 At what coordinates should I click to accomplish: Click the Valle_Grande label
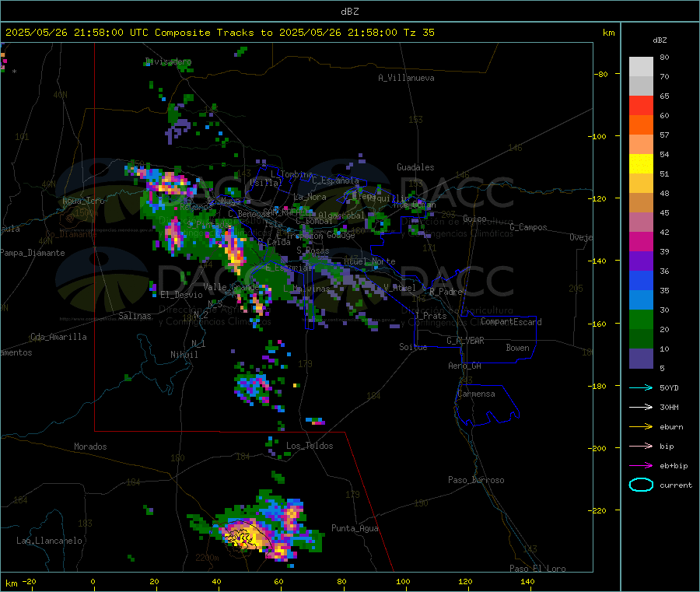point(232,286)
